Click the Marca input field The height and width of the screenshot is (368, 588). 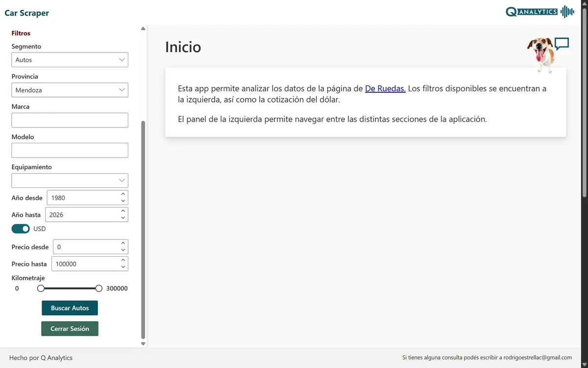pos(70,120)
